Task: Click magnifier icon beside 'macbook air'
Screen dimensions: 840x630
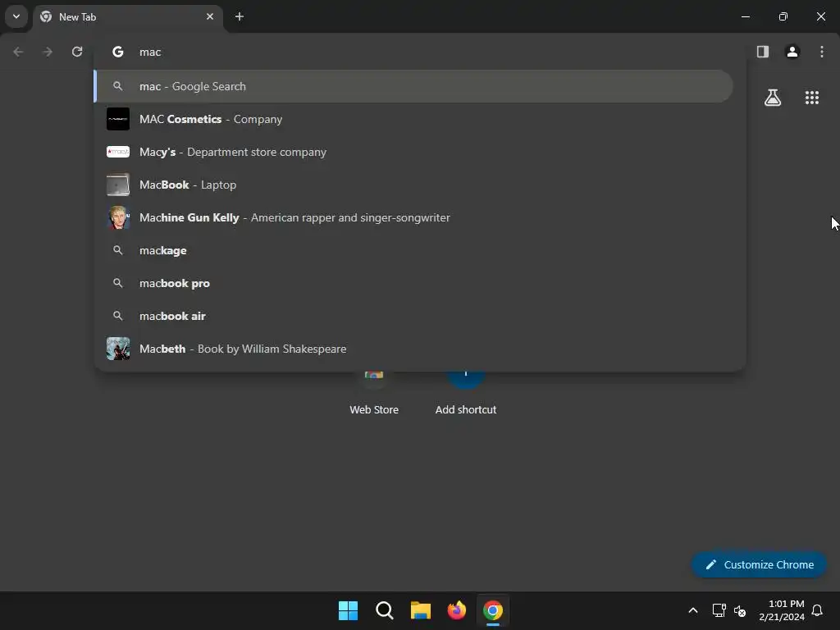Action: pyautogui.click(x=118, y=316)
